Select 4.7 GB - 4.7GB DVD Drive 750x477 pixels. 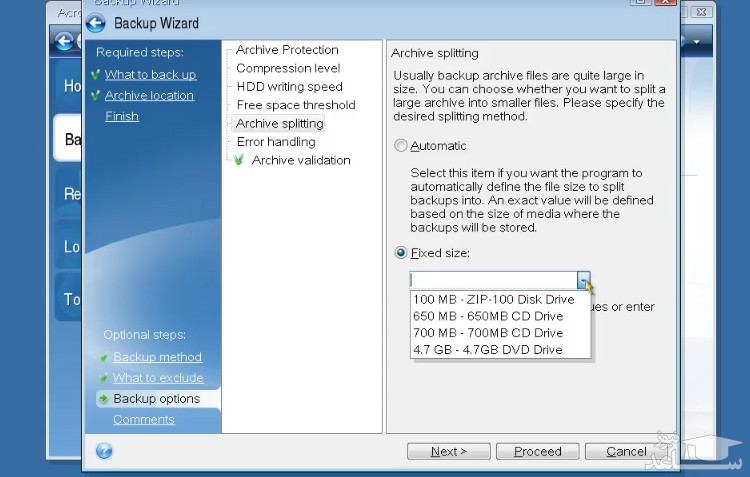[x=488, y=350]
